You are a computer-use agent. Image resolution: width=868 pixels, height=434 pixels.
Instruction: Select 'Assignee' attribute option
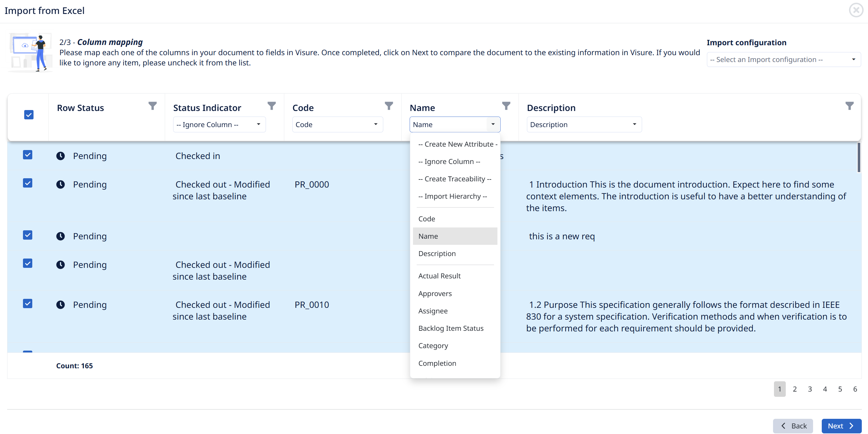(455, 311)
